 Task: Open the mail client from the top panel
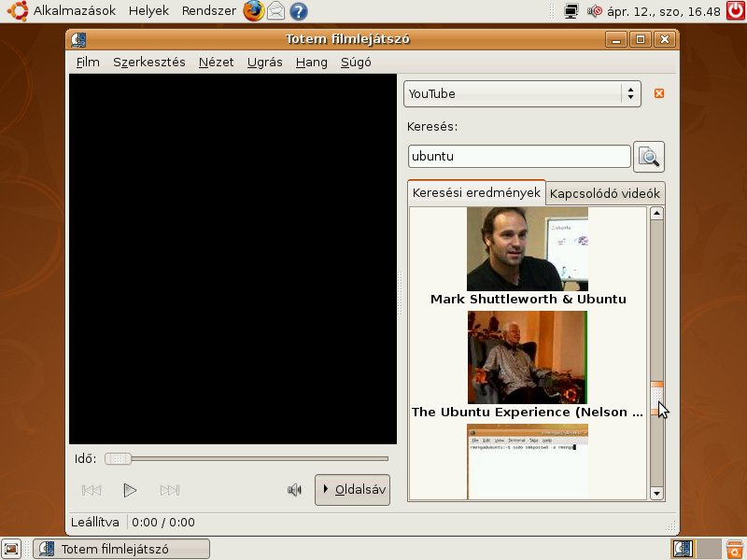275,10
